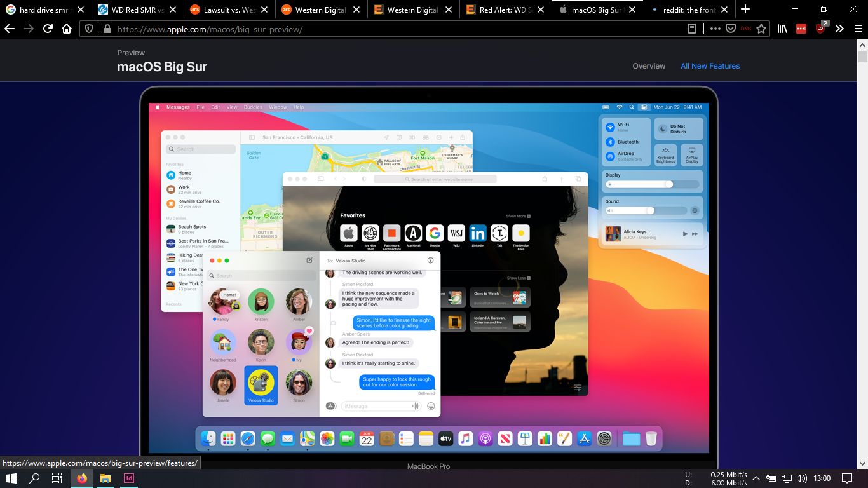Open the All New Features link
Viewport: 868px width, 488px height.
710,66
